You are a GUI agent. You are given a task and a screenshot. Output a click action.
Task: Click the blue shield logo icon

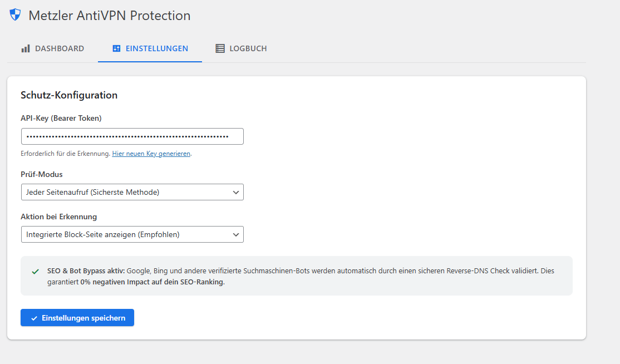[15, 14]
